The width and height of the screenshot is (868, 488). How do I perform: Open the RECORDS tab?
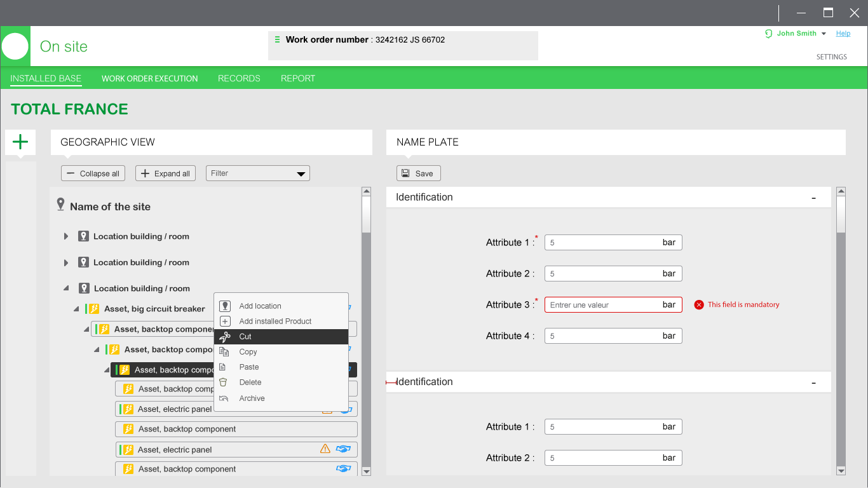(x=239, y=79)
